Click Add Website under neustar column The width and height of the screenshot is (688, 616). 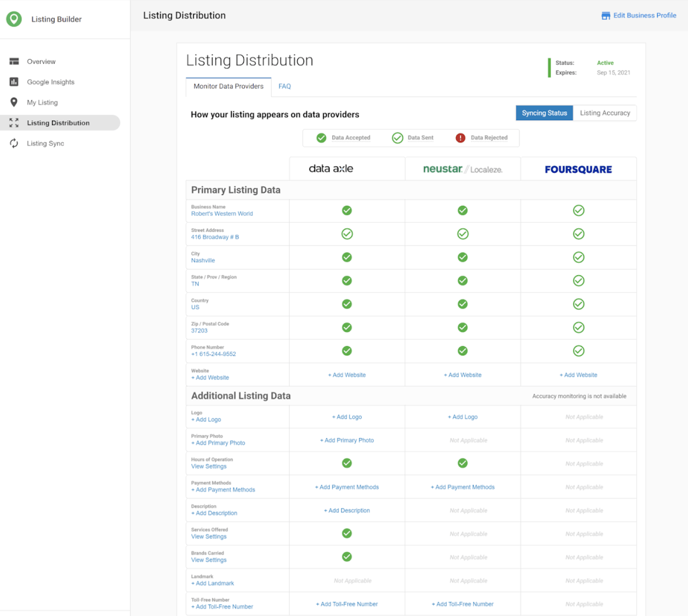(x=463, y=375)
